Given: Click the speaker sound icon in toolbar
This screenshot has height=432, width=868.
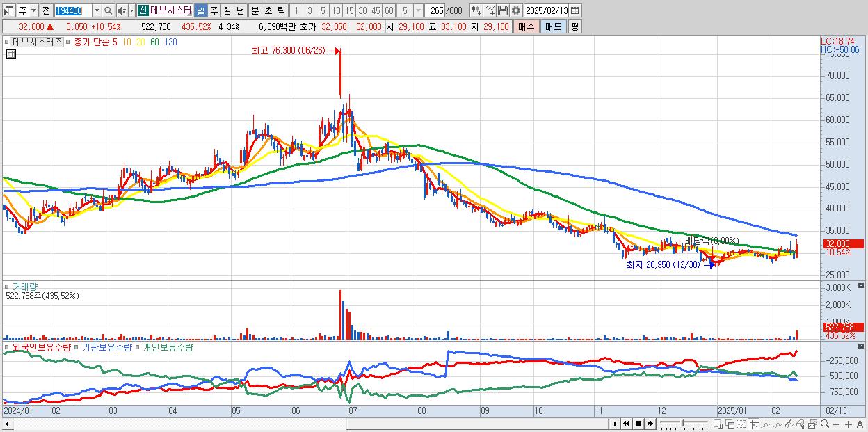Looking at the screenshot, I should [x=121, y=10].
